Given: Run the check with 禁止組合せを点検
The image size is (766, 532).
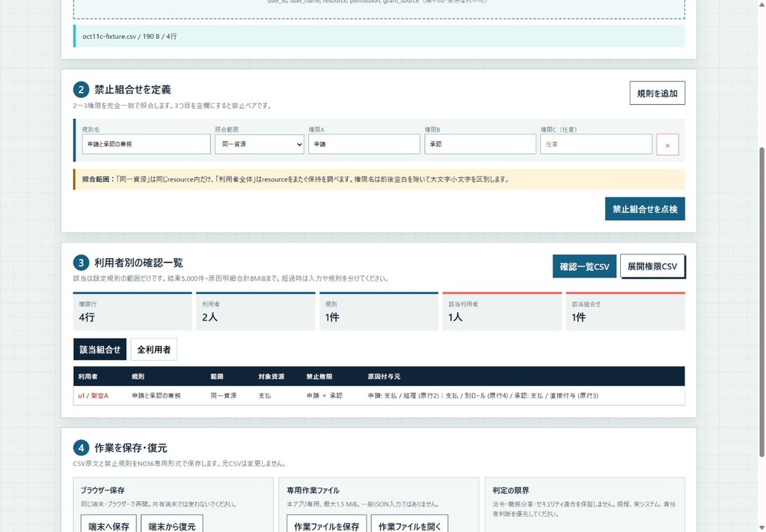Looking at the screenshot, I should (x=645, y=209).
